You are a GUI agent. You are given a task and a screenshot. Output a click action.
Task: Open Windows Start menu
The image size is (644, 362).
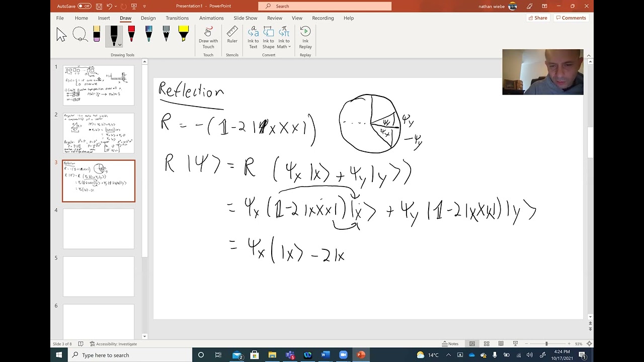(x=59, y=355)
